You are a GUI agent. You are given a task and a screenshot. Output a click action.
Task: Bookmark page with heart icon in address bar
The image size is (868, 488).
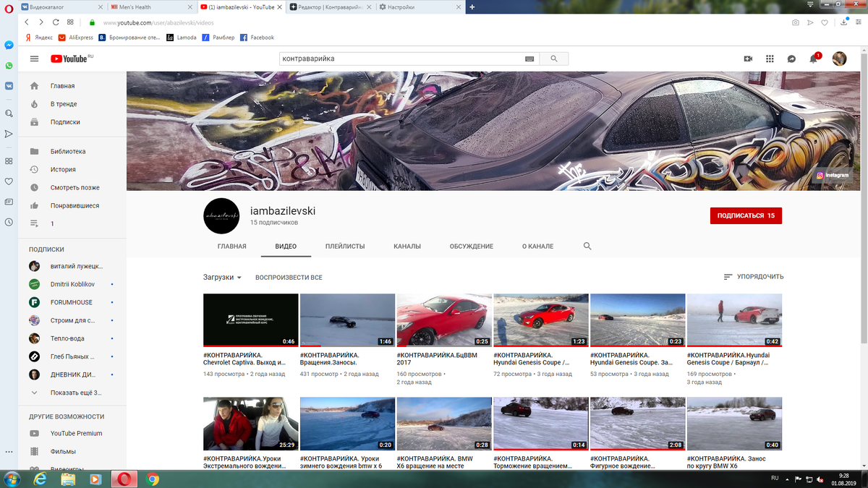(x=825, y=22)
